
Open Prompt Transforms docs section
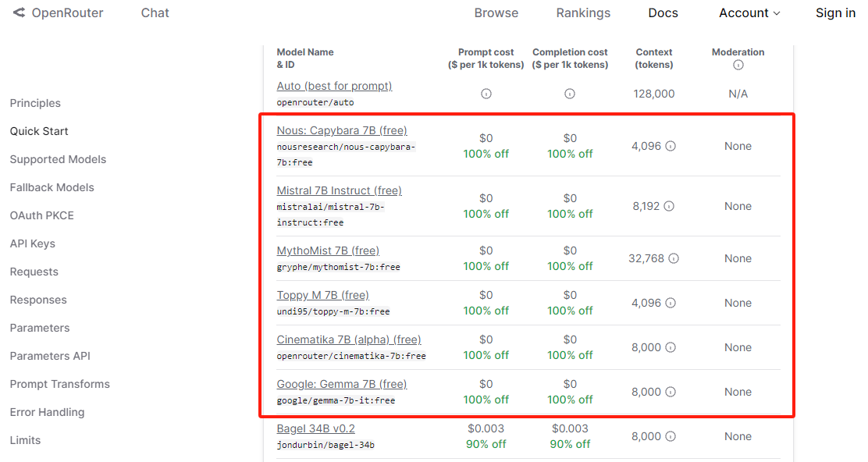[x=59, y=384]
